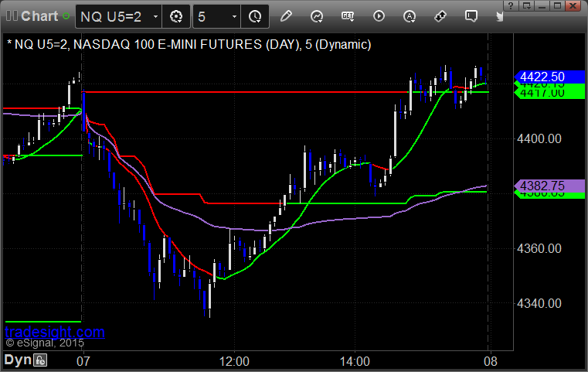The height and width of the screenshot is (372, 588).
Task: Click the 12:00 time axis label
Action: pyautogui.click(x=234, y=361)
